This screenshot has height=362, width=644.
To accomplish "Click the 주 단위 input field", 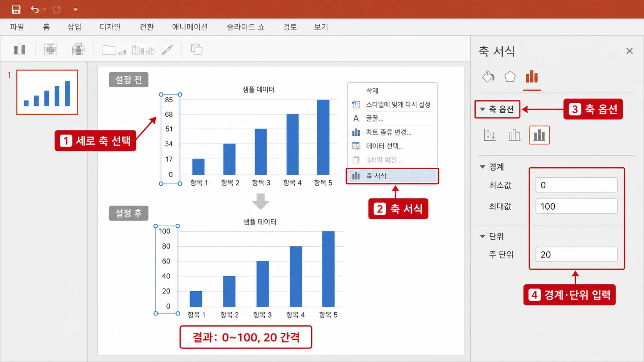I will 576,254.
